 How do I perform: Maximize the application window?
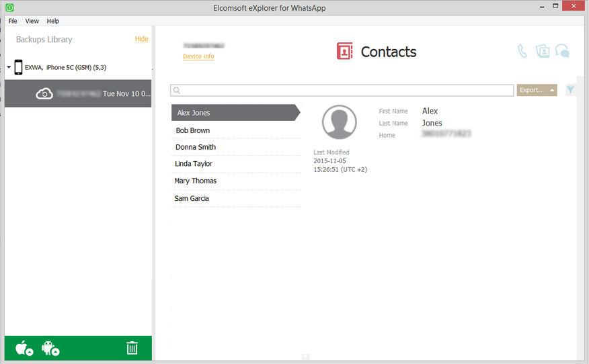[x=555, y=6]
